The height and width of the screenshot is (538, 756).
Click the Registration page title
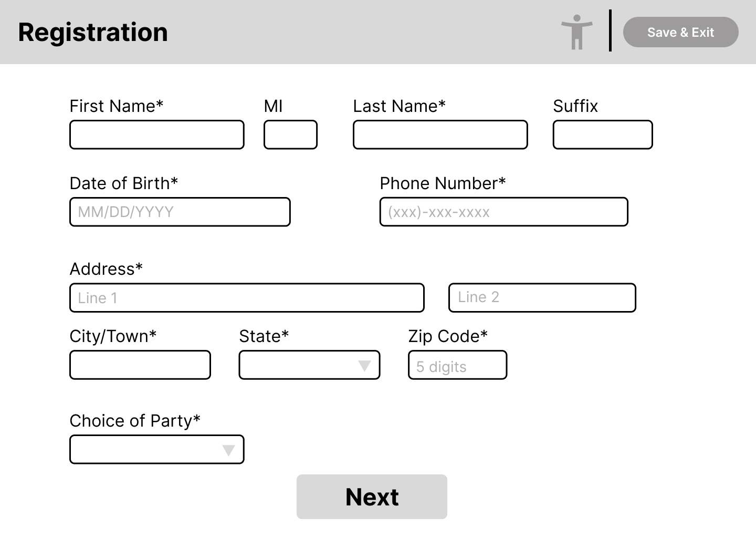point(93,32)
